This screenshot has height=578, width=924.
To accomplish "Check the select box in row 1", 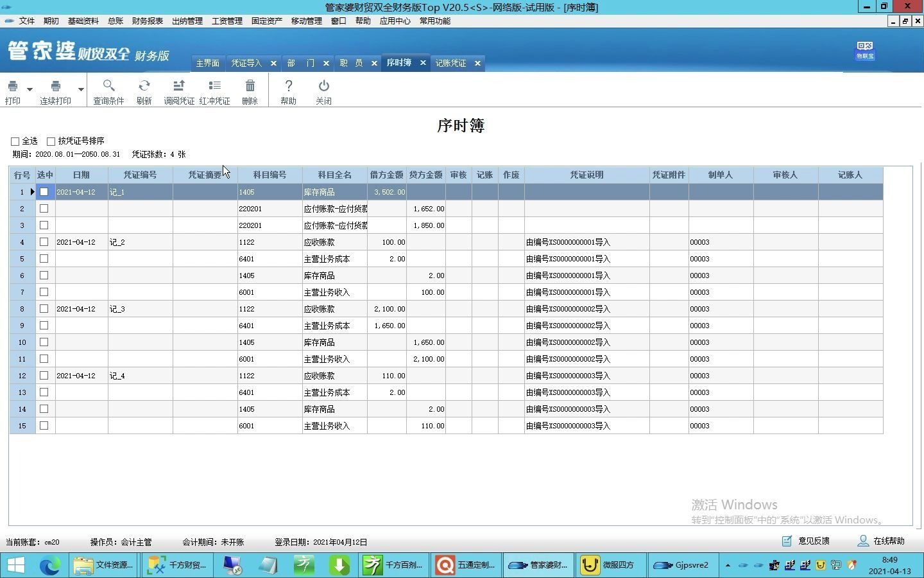I will point(44,191).
